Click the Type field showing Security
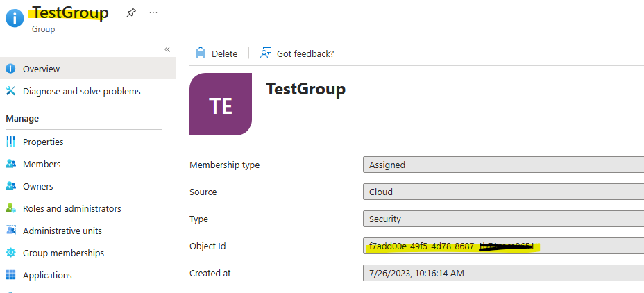The width and height of the screenshot is (644, 293). (x=504, y=219)
